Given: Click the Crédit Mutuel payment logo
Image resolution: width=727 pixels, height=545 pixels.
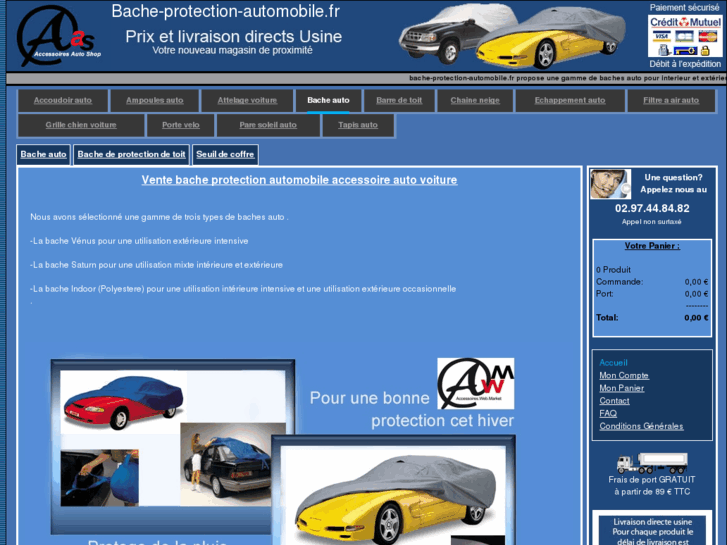Looking at the screenshot, I should [x=685, y=22].
